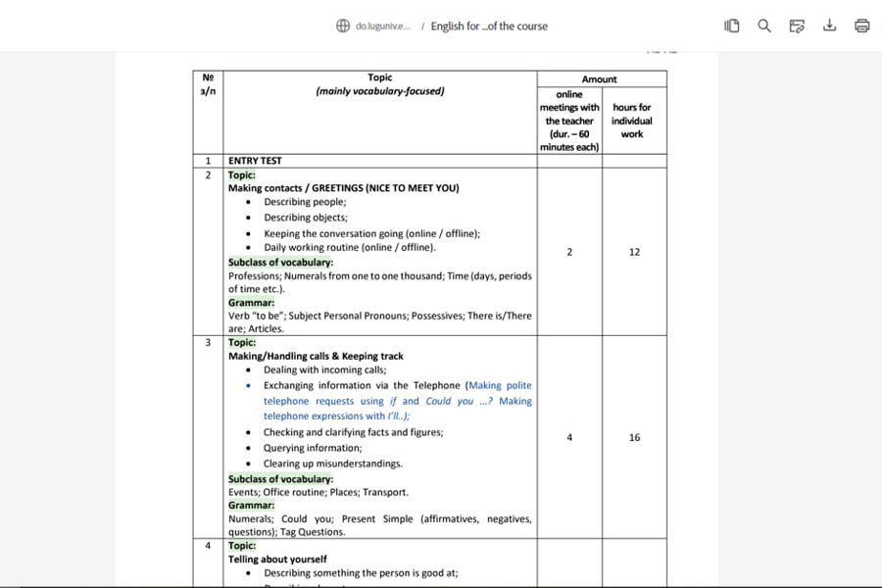Click the search magnifier icon
The width and height of the screenshot is (882, 588).
coord(764,26)
